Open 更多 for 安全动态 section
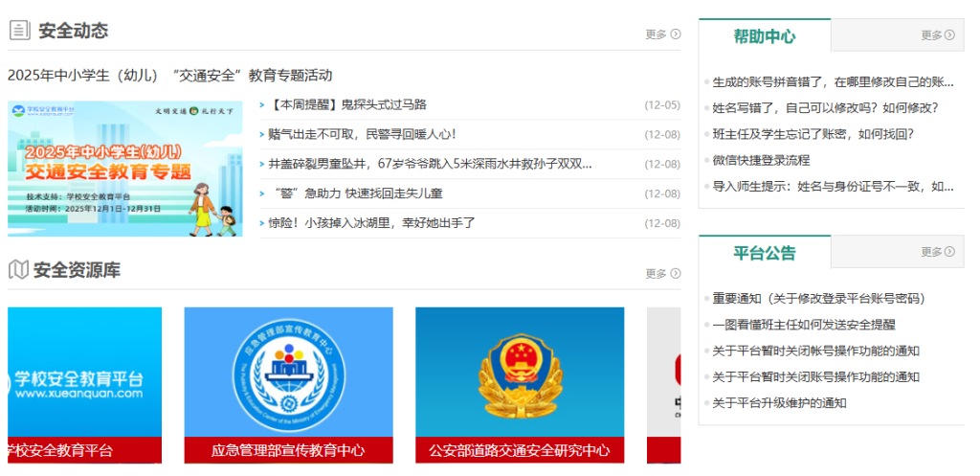980x476 pixels. pos(662,34)
